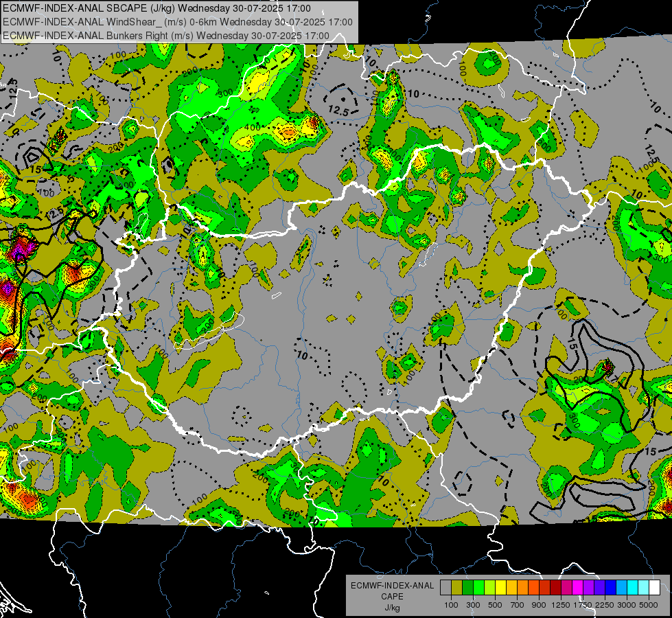
Task: Select the cyan swatch in the legend
Action: click(633, 588)
